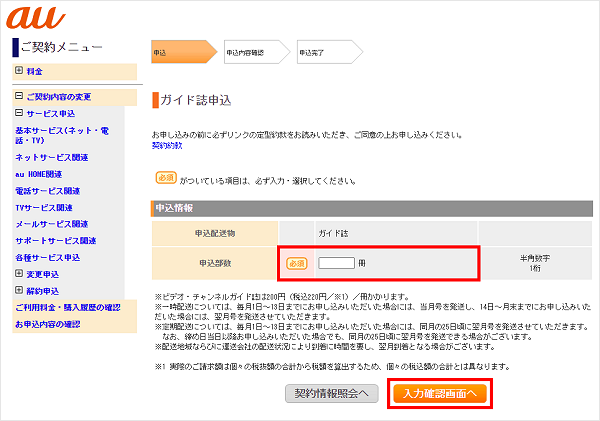
Task: Expand the 料金 section
Action: 19,71
